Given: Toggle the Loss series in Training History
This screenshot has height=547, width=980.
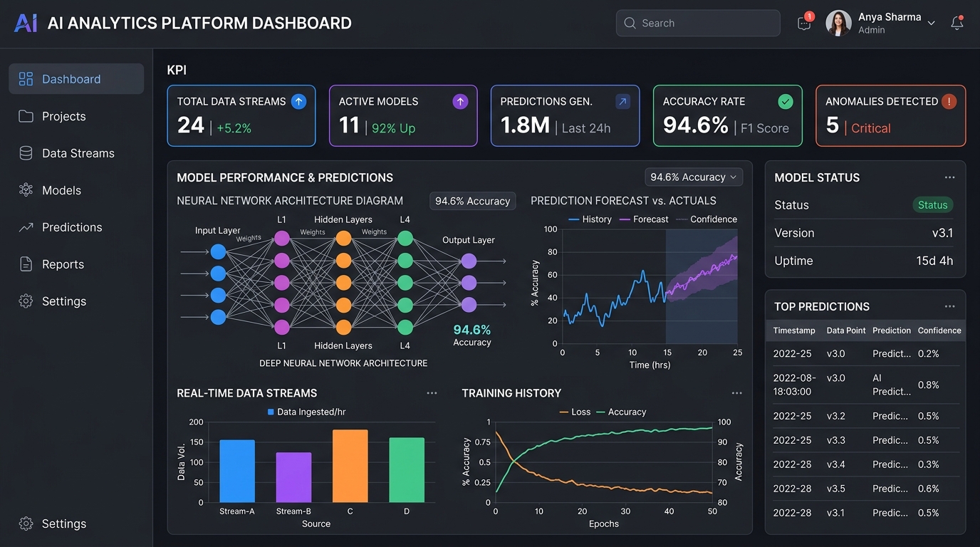Looking at the screenshot, I should [x=575, y=412].
